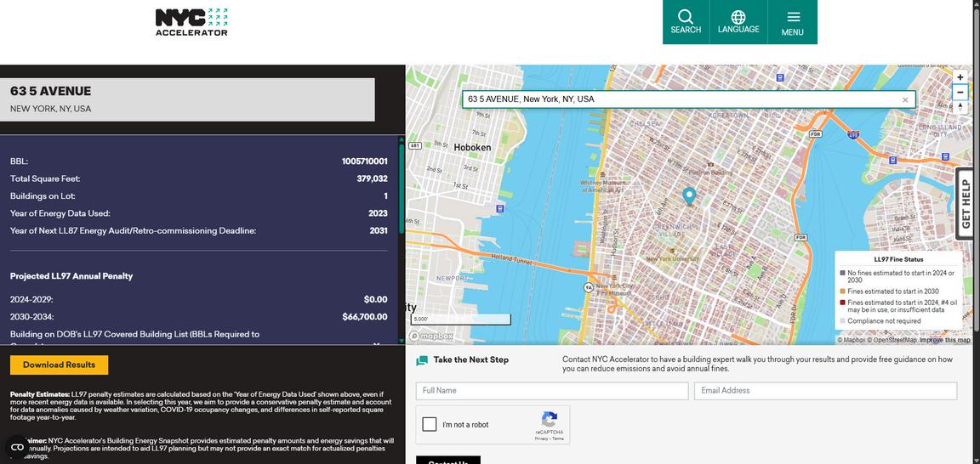Screen dimensions: 980x464
Task: Click the 2024-2029 penalty $0.00
Action: [x=376, y=299]
